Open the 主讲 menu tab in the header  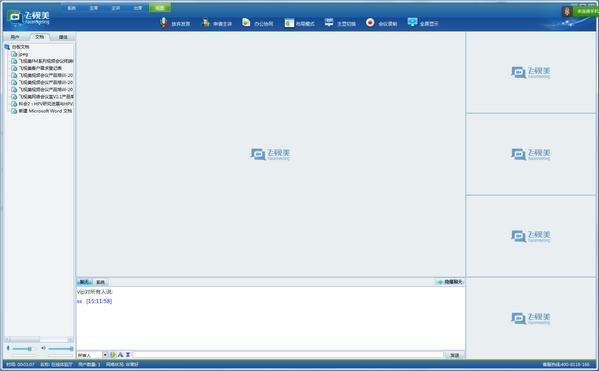coord(116,8)
